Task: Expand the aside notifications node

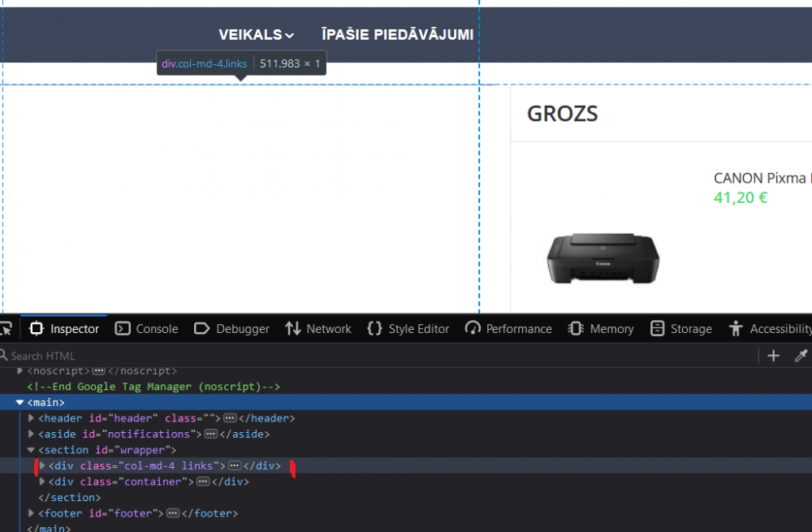Action: click(x=31, y=434)
